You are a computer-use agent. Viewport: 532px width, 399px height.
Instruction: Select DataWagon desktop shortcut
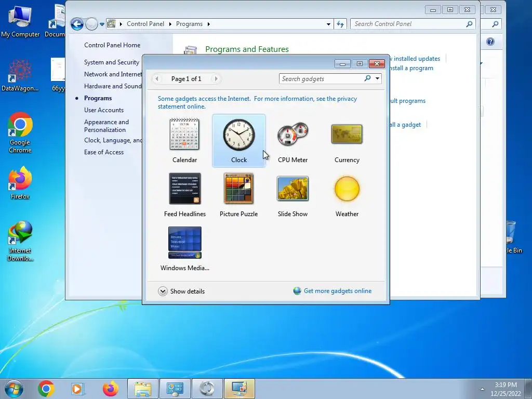click(20, 75)
